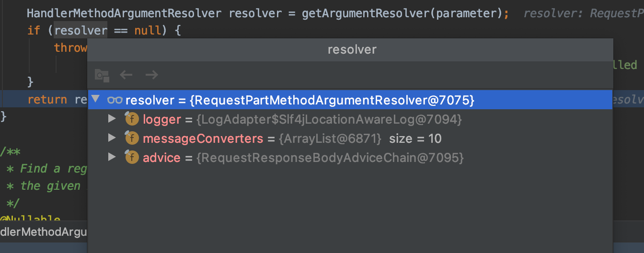Click the field icon next to logger
This screenshot has height=253, width=644.
coord(132,119)
